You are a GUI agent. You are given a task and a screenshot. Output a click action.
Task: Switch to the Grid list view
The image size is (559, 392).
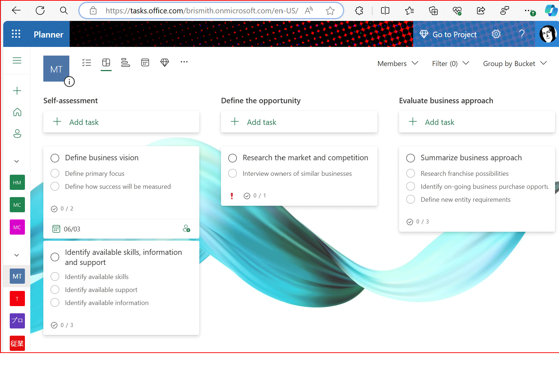[x=87, y=62]
